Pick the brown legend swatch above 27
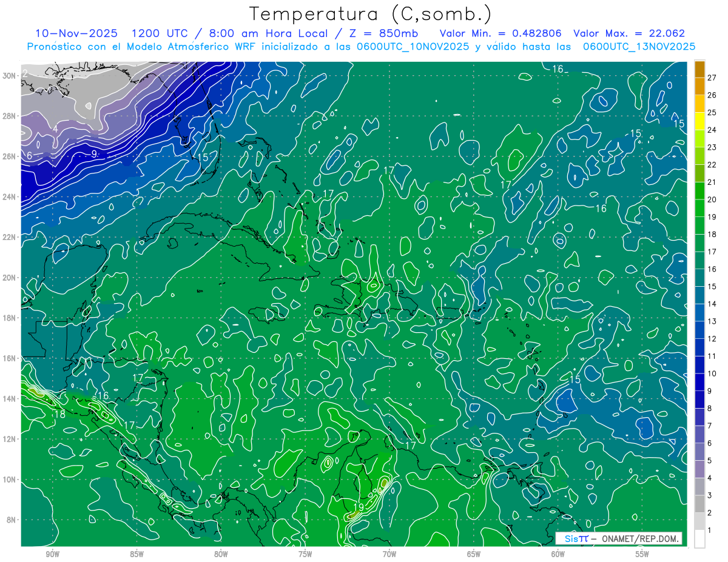This screenshot has width=728, height=562. point(699,69)
